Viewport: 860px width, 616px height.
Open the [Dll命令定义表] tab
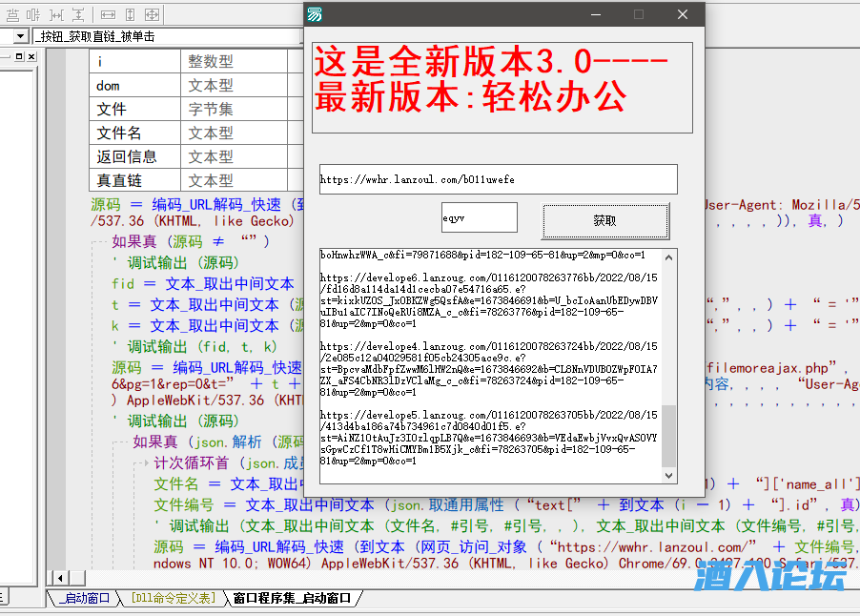(x=174, y=599)
